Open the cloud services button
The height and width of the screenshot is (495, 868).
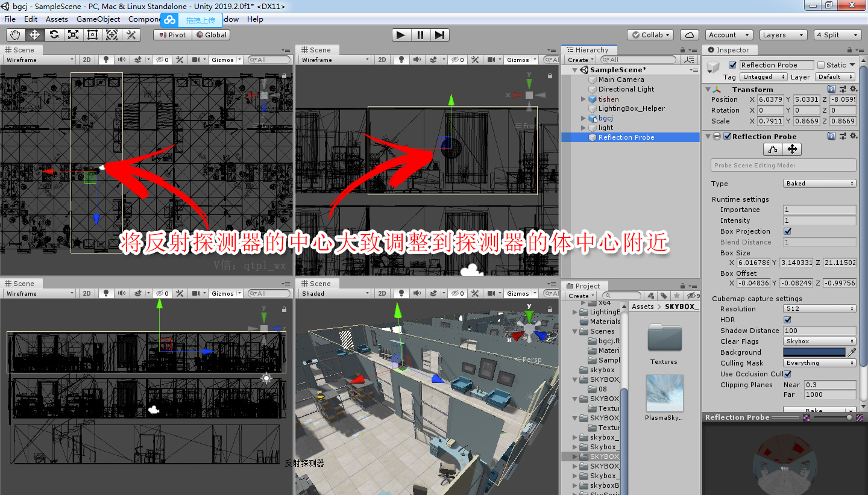click(x=690, y=35)
